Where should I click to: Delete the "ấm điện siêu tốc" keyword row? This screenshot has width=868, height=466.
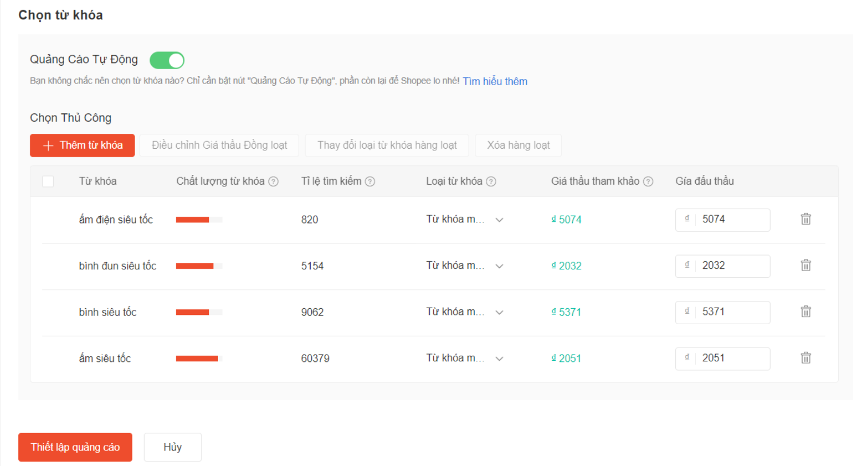click(x=806, y=219)
